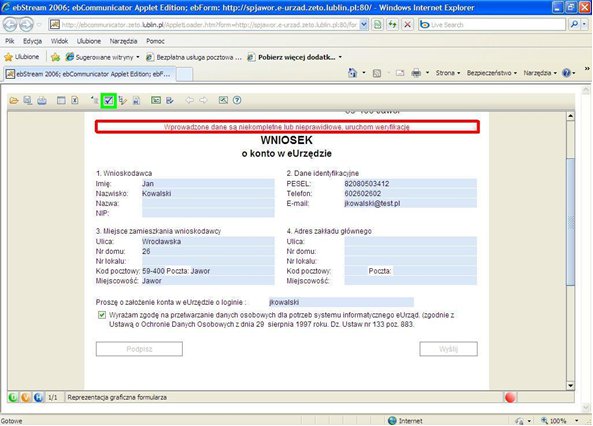The height and width of the screenshot is (426, 593).
Task: Open the Widok menu
Action: (x=59, y=41)
